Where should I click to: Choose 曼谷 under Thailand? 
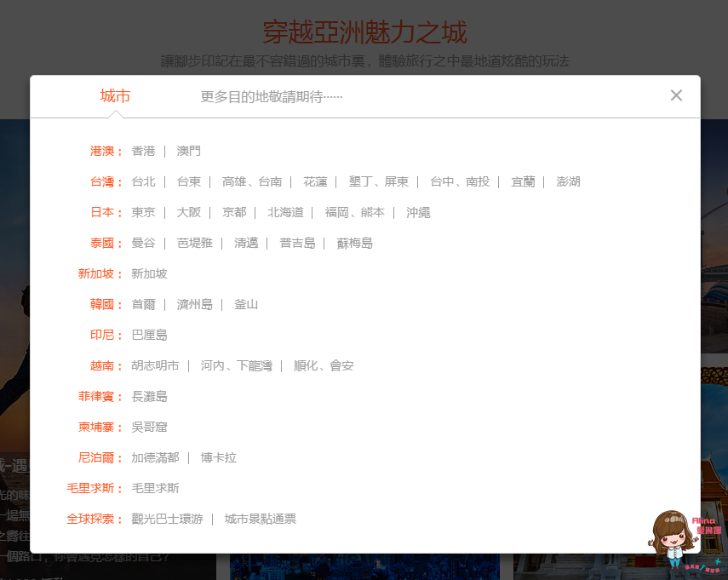click(x=143, y=243)
